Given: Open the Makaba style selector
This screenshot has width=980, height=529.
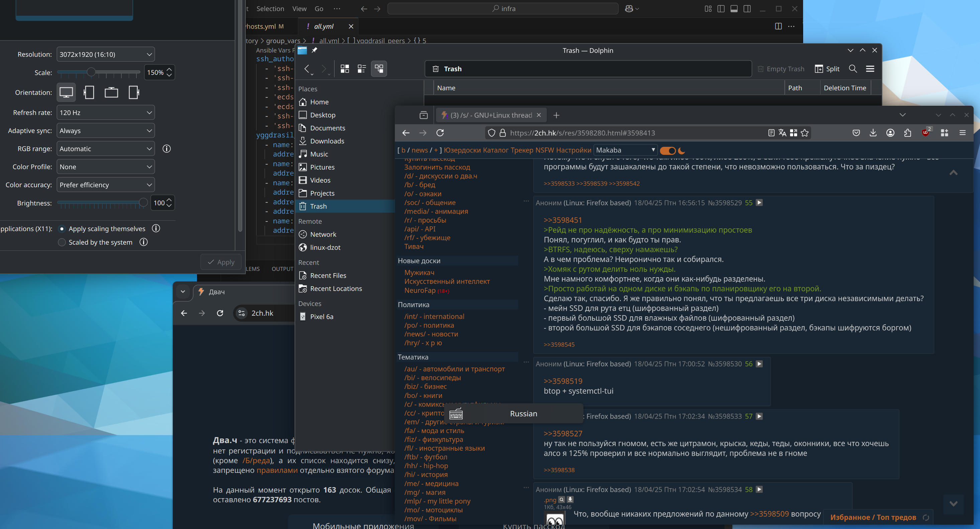Looking at the screenshot, I should tap(625, 150).
